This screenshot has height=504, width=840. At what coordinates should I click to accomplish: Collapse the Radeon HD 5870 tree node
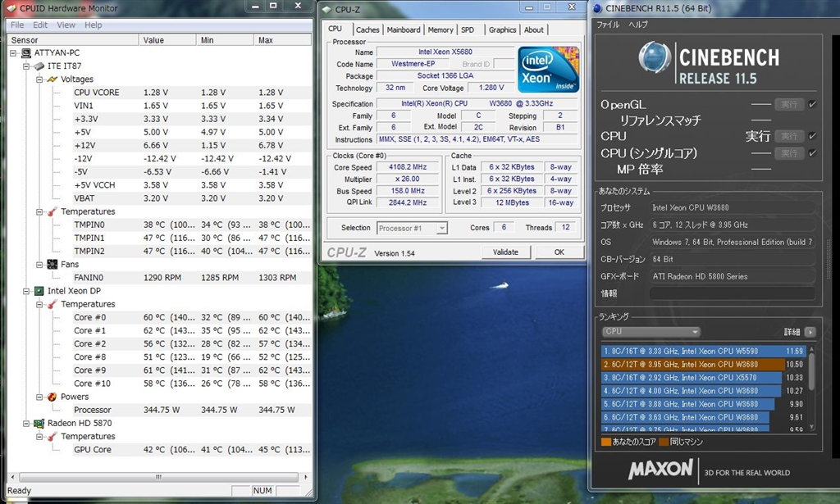point(26,423)
